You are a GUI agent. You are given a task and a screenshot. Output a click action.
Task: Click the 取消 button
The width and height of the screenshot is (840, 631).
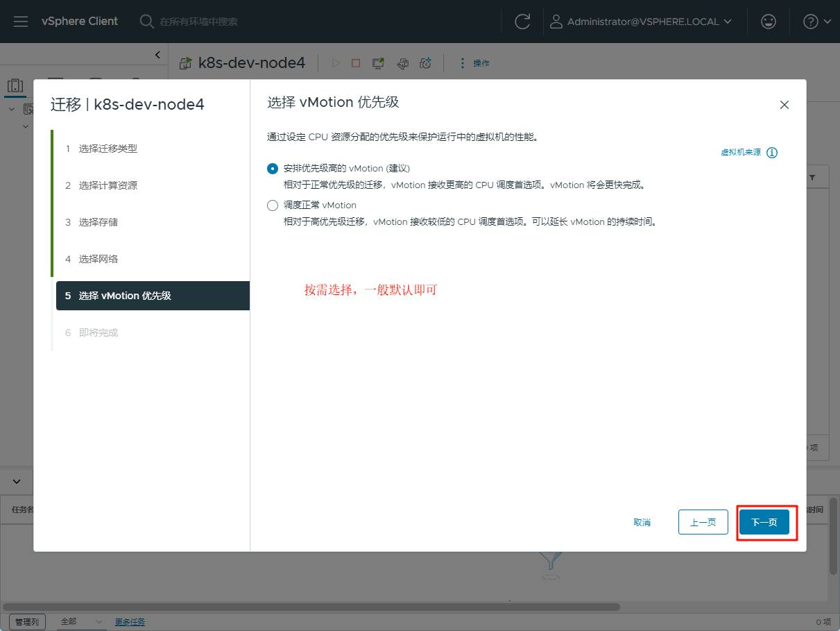pyautogui.click(x=642, y=522)
